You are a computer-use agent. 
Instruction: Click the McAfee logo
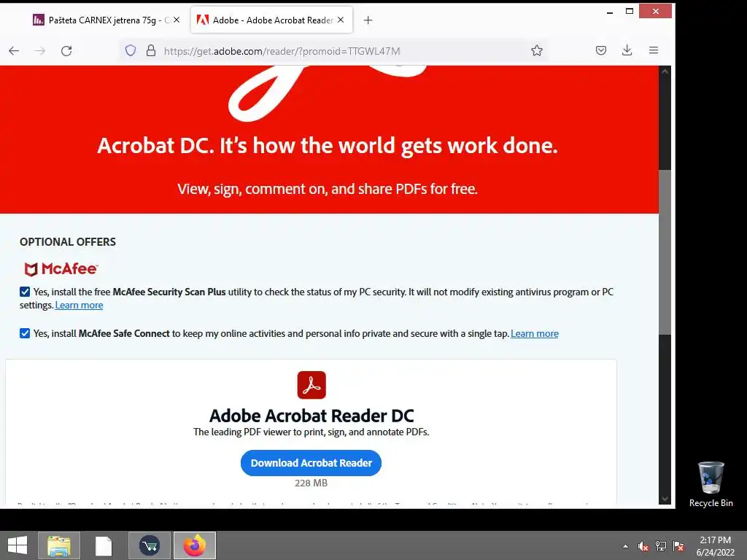61,269
